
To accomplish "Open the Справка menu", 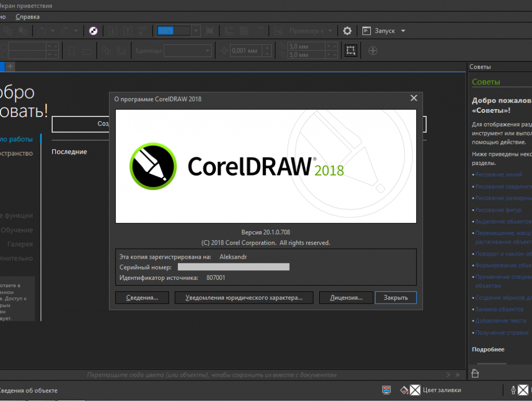I will point(27,17).
